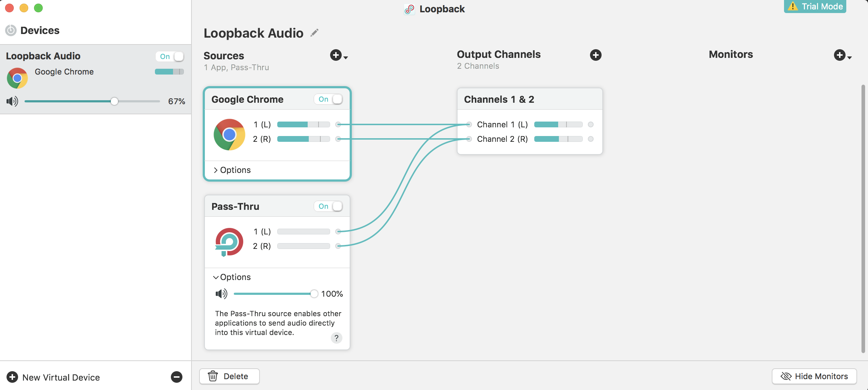This screenshot has height=390, width=868.
Task: Turn off the Google Chrome source switch
Action: coord(329,99)
